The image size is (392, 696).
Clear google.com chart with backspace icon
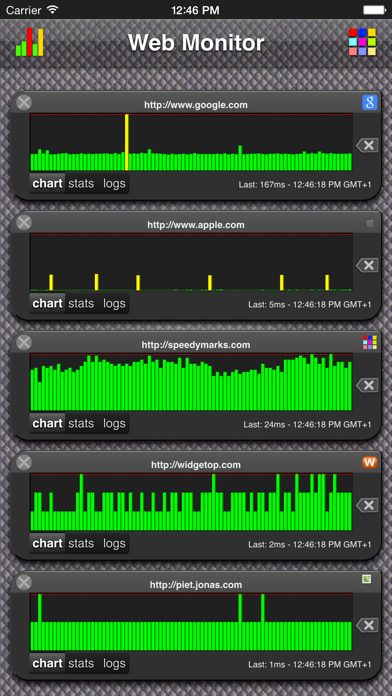[367, 145]
